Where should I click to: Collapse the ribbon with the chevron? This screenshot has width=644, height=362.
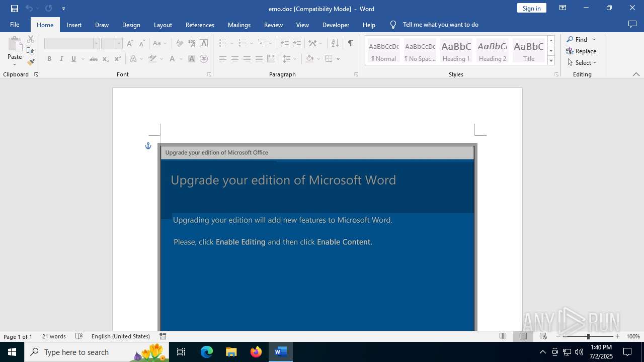tap(636, 74)
